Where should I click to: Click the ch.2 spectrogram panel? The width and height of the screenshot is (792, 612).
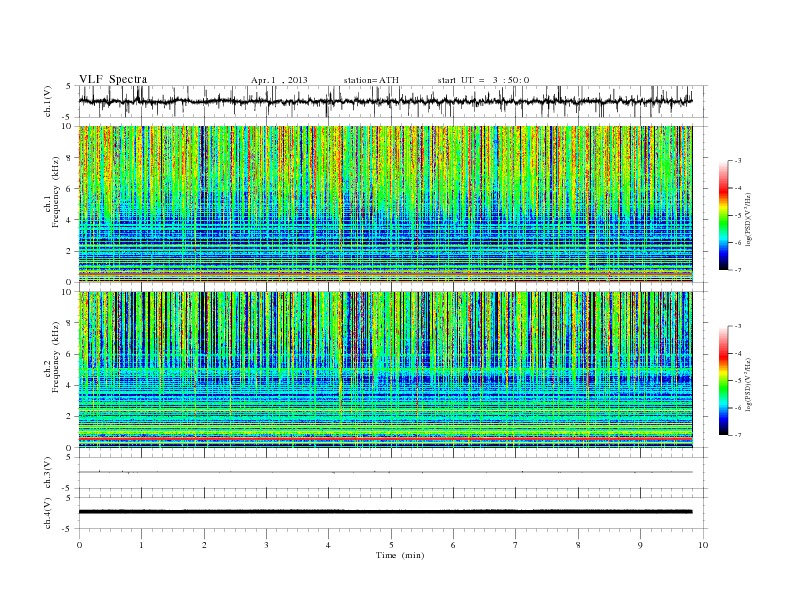click(385, 370)
